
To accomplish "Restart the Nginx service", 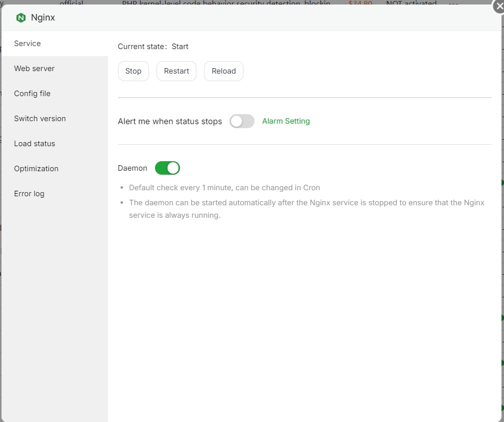I will click(176, 71).
